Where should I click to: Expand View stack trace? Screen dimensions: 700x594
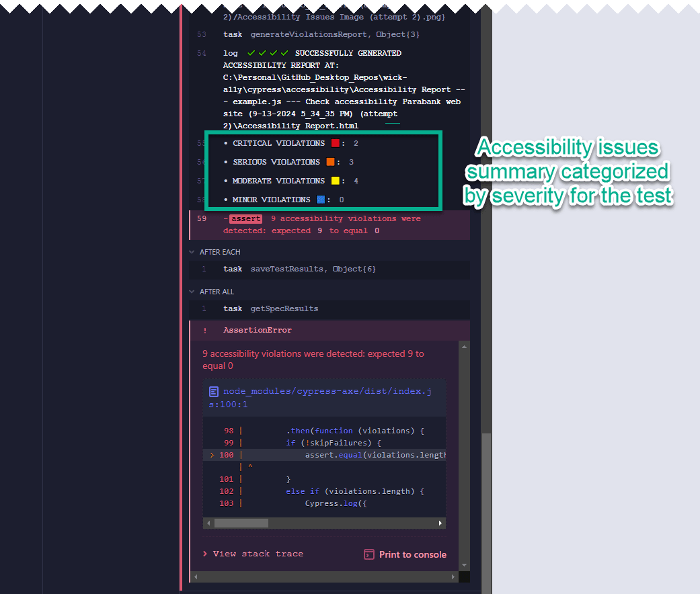click(x=253, y=554)
